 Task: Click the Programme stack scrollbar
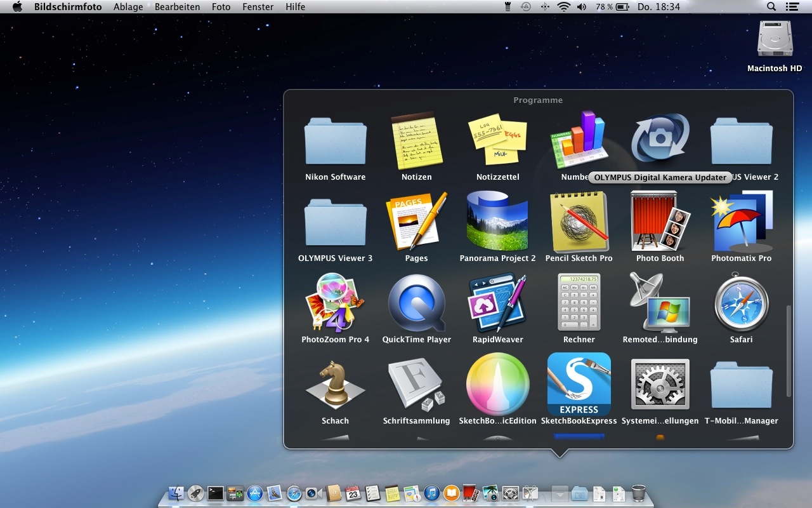789,351
